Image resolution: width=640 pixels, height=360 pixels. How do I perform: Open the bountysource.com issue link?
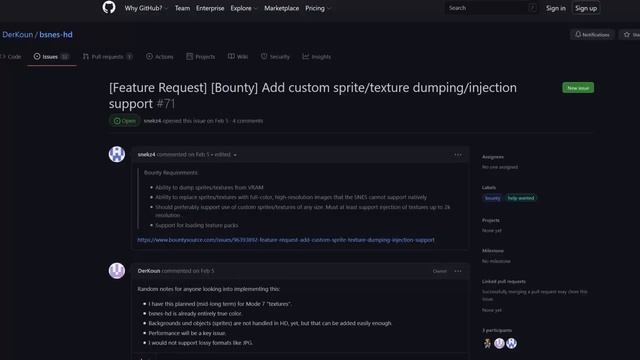286,240
